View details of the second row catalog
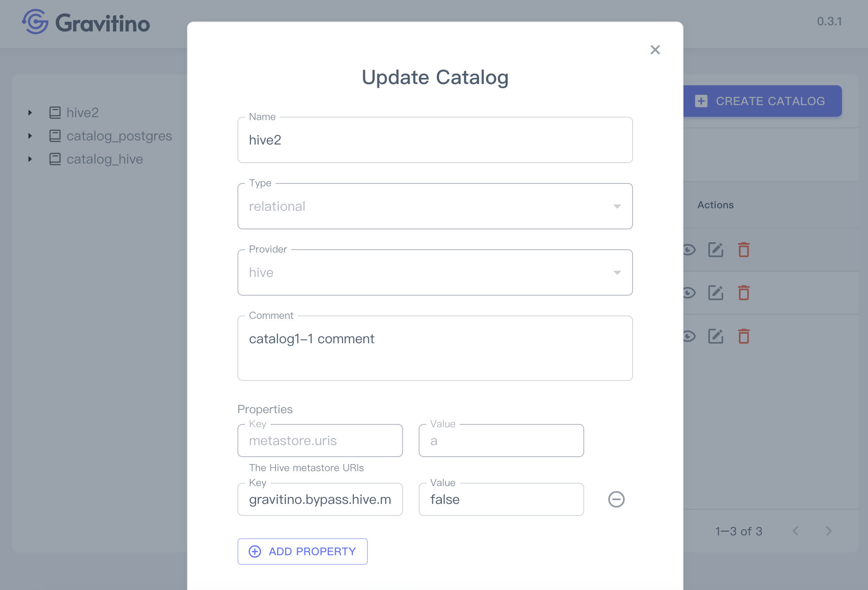Viewport: 868px width, 590px height. pyautogui.click(x=689, y=293)
